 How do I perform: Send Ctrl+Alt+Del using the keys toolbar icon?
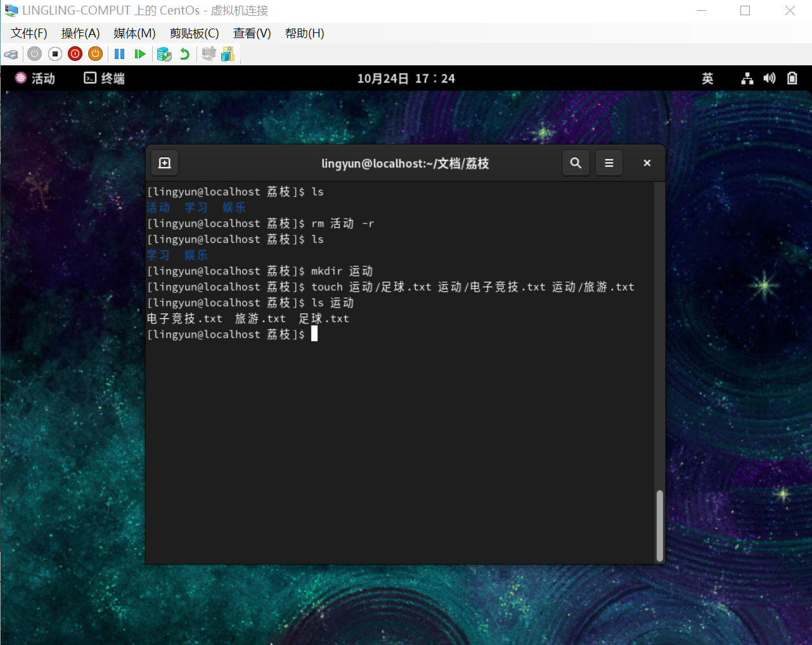click(x=11, y=55)
